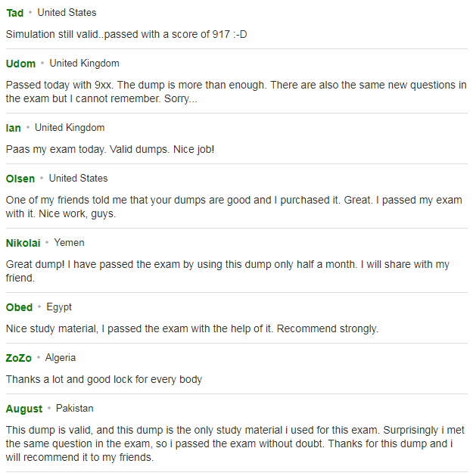Click United States next to Tad
Image resolution: width=473 pixels, height=476 pixels.
[67, 12]
